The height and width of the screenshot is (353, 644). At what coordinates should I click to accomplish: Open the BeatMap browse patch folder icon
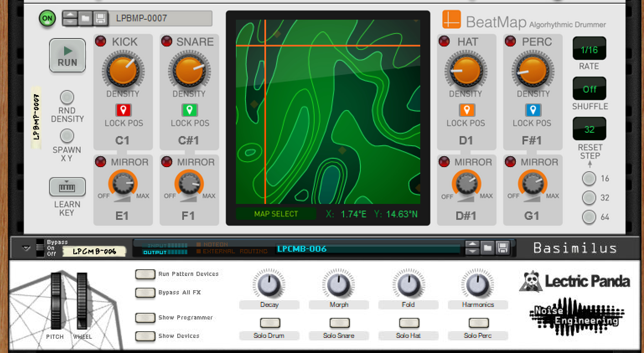(85, 18)
